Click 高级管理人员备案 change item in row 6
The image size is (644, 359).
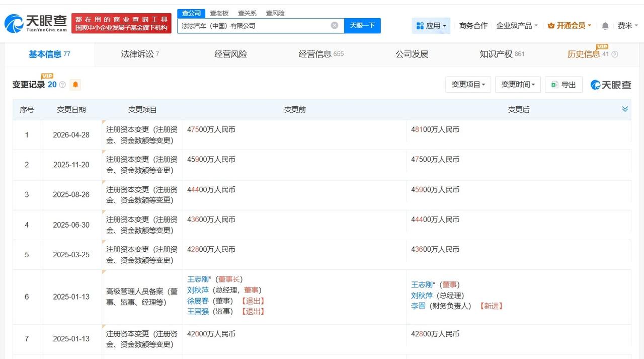click(x=142, y=297)
